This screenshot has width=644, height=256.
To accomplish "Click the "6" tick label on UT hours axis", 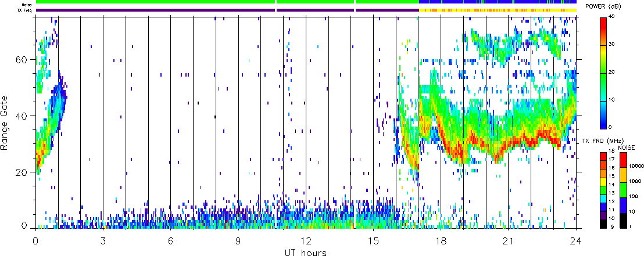I will click(170, 241).
